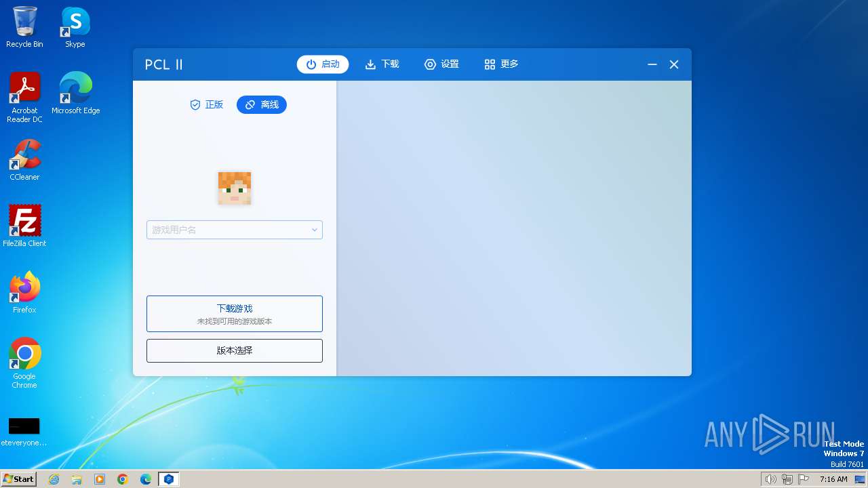Viewport: 868px width, 488px height.
Task: Click the volume tray icon
Action: click(x=770, y=479)
